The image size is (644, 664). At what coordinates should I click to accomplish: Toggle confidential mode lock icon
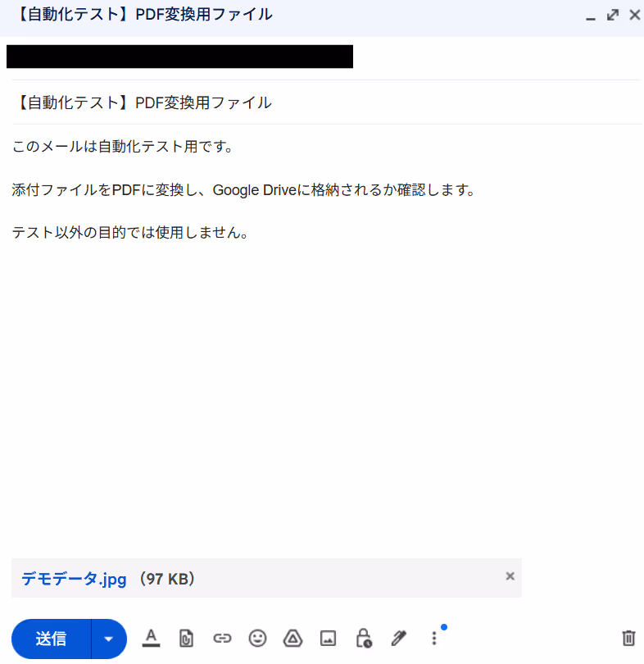pyautogui.click(x=364, y=638)
